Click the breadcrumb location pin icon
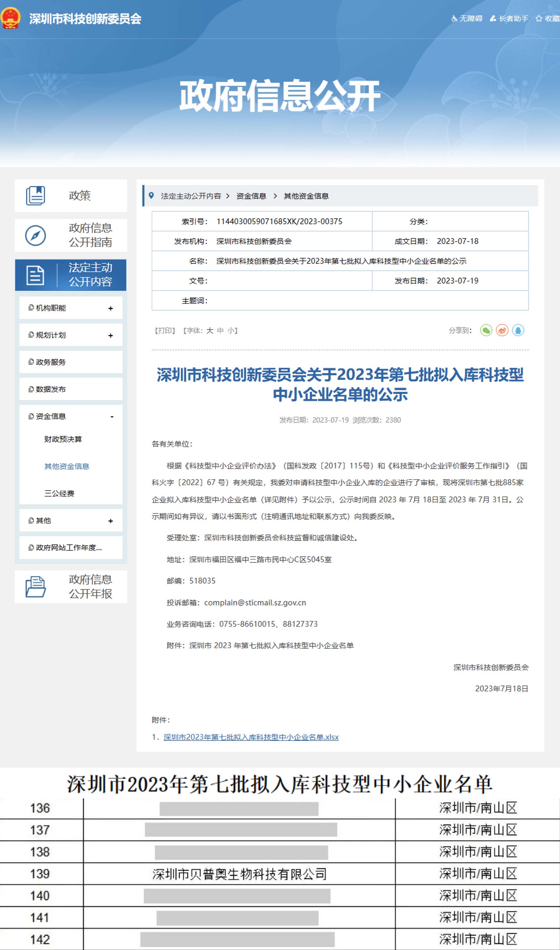Image resolution: width=560 pixels, height=950 pixels. pos(151,195)
